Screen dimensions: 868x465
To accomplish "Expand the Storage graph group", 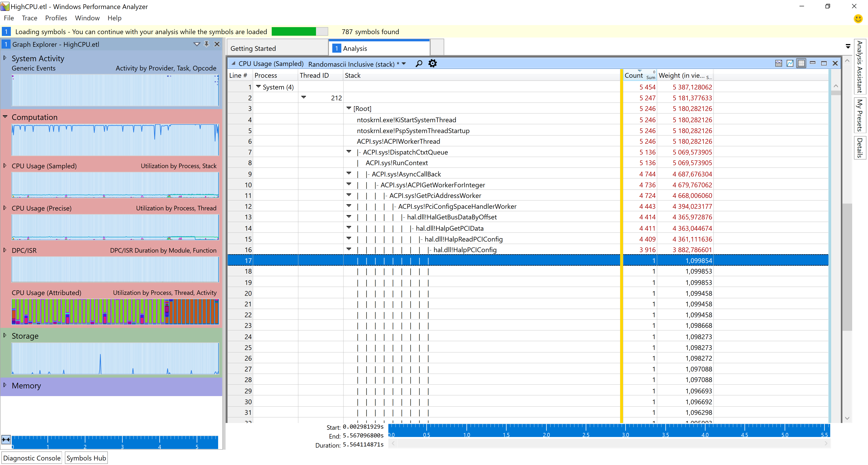I will 5,335.
